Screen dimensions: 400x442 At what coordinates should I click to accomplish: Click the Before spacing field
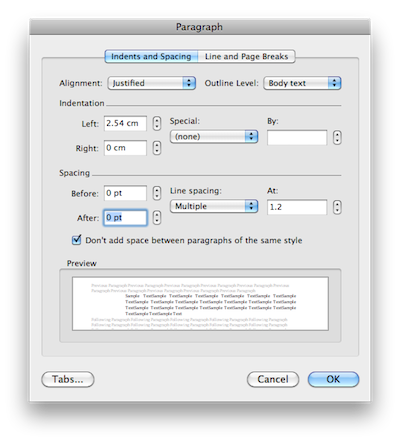pyautogui.click(x=125, y=193)
